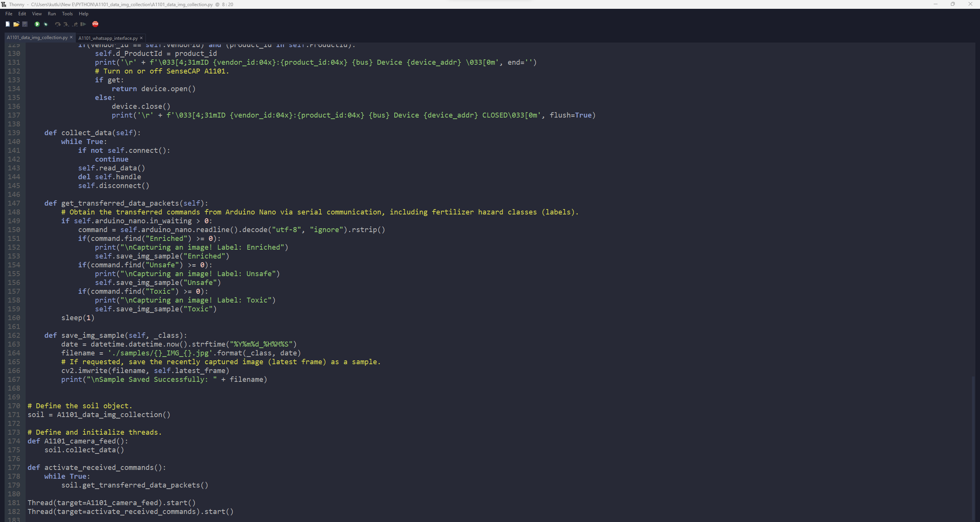Run the current script
Viewport: 980px width, 522px height.
[x=37, y=24]
